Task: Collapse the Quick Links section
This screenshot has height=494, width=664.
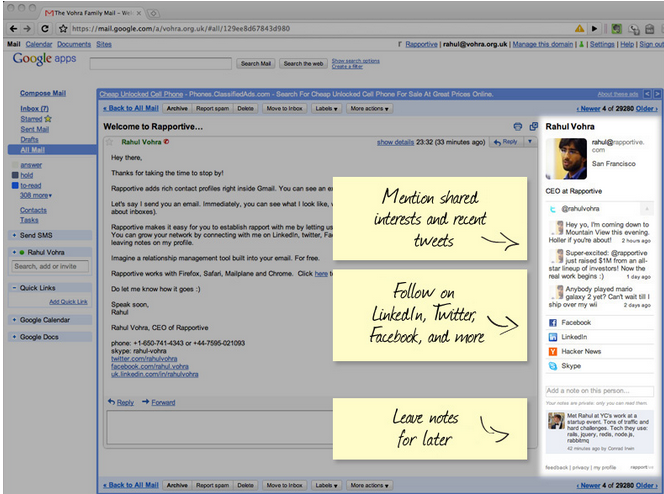Action: click(x=13, y=288)
